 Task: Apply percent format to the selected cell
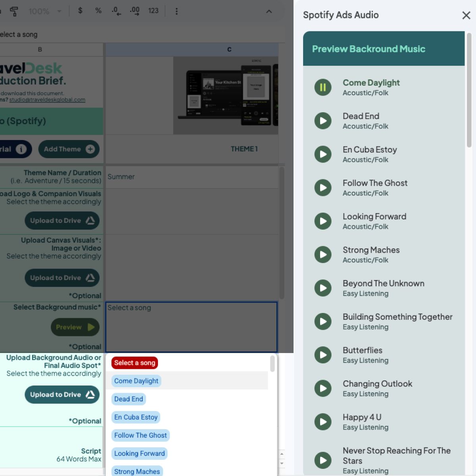tap(98, 11)
